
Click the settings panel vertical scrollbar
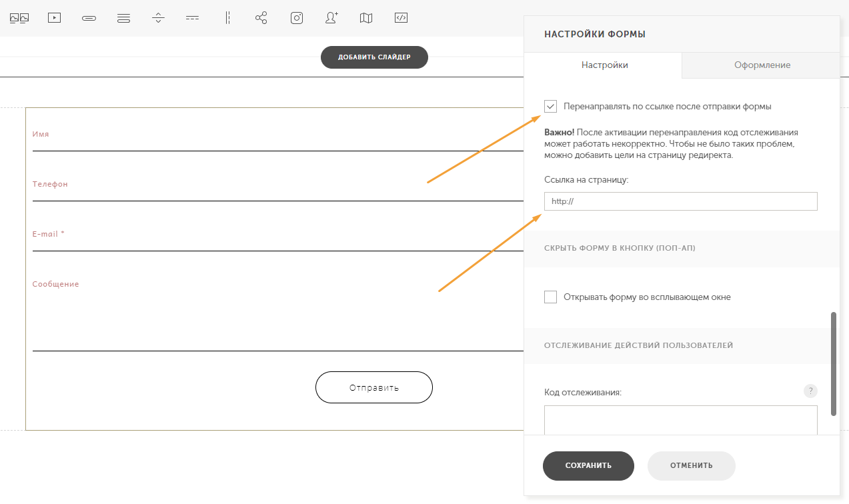833,363
